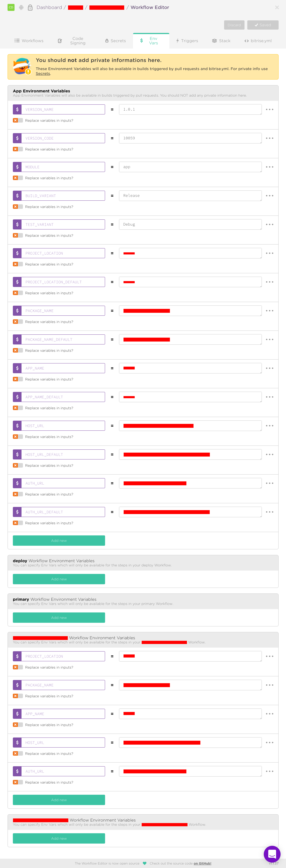This screenshot has height=868, width=286.
Task: Open the options menu for AUTH_URL
Action: point(270,483)
